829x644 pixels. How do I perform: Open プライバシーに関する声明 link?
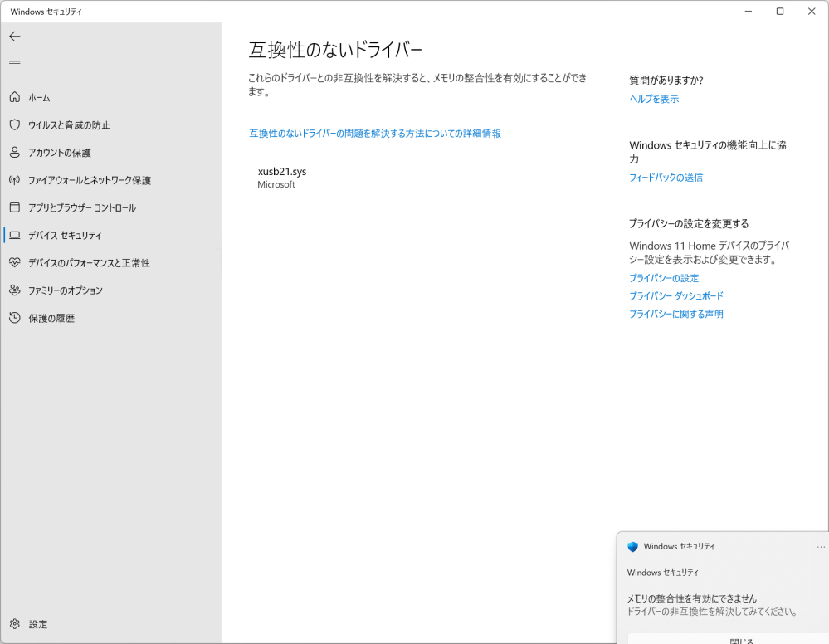pos(676,314)
